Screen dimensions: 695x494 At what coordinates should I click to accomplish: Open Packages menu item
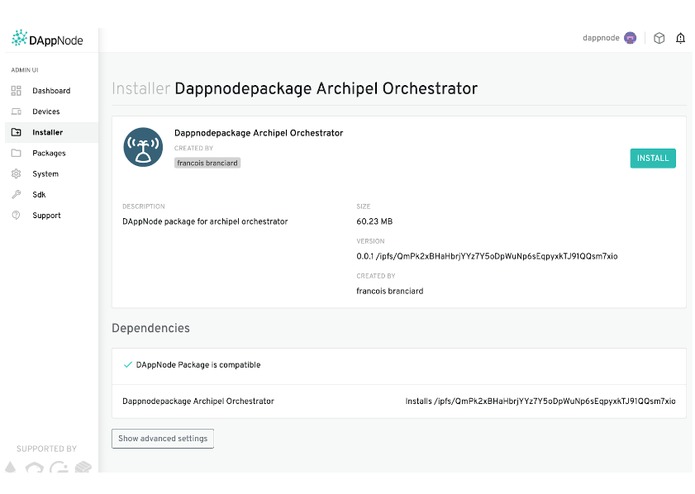(49, 153)
